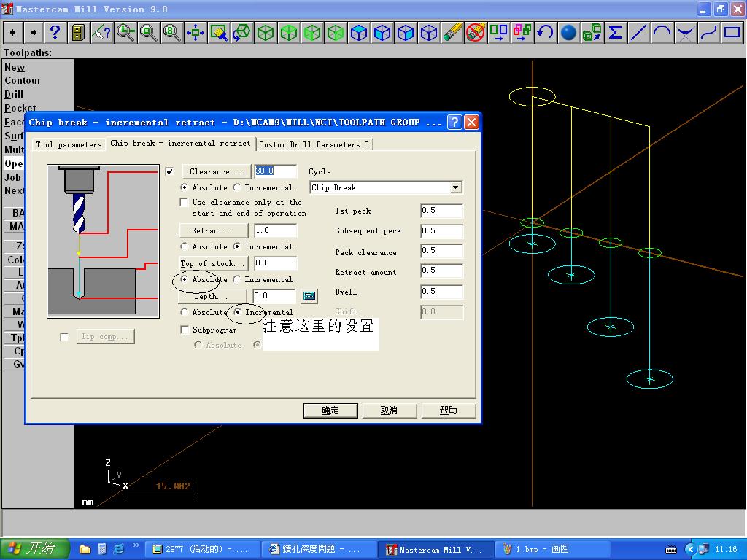This screenshot has height=560, width=747.
Task: Click the Retract... button
Action: pos(214,230)
